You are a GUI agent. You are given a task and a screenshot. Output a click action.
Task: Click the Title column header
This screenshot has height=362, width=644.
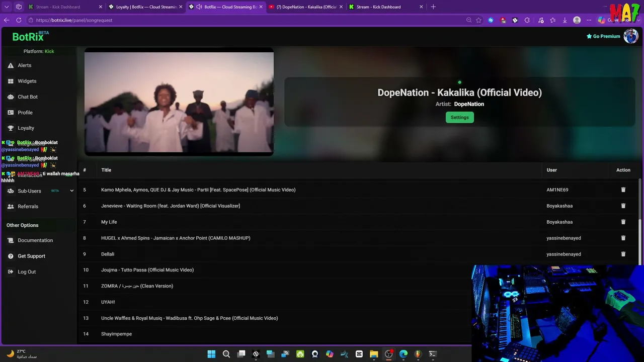click(106, 170)
